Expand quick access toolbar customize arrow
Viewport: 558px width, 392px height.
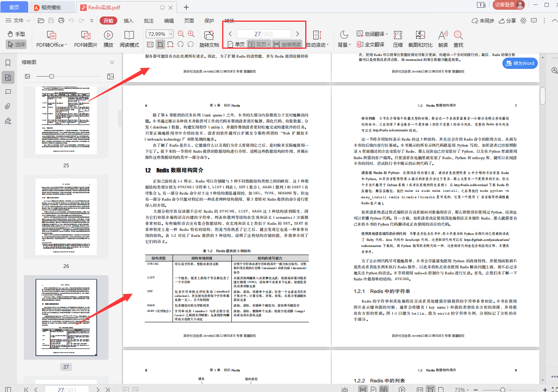pos(92,21)
